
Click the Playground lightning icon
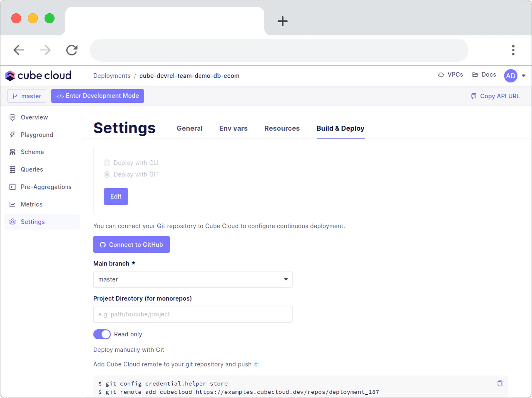tap(13, 135)
